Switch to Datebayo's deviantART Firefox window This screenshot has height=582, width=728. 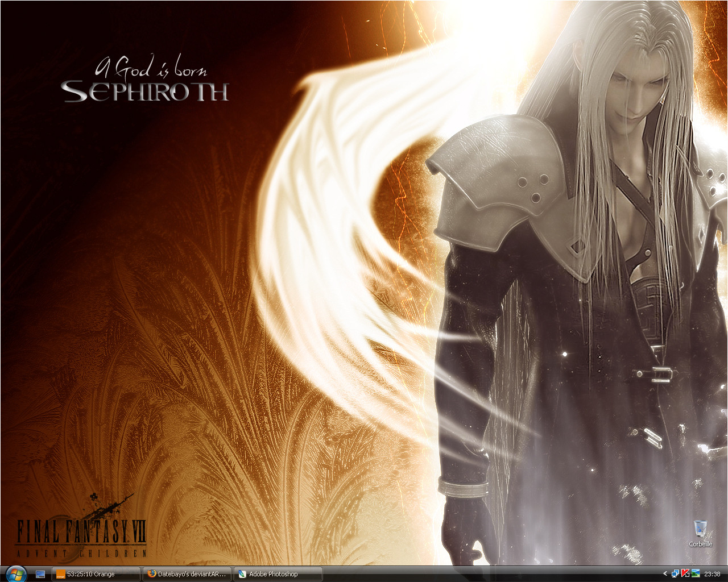pos(187,574)
